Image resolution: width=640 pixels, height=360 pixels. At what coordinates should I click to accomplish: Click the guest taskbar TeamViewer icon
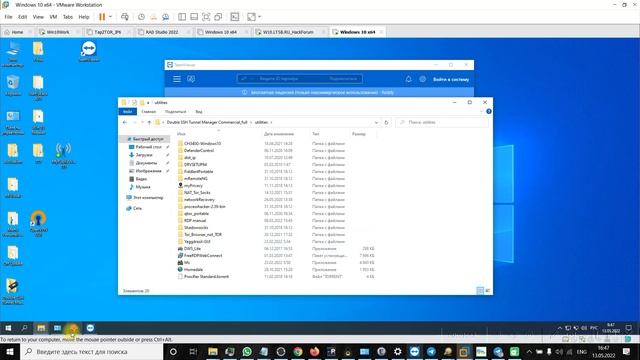(x=90, y=328)
